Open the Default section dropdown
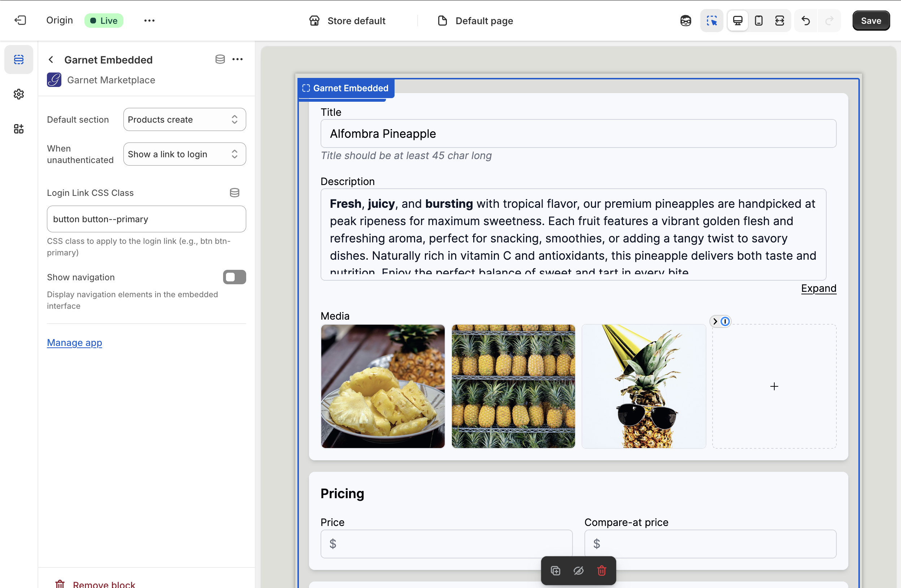Screen dimensions: 901x588 (x=184, y=119)
